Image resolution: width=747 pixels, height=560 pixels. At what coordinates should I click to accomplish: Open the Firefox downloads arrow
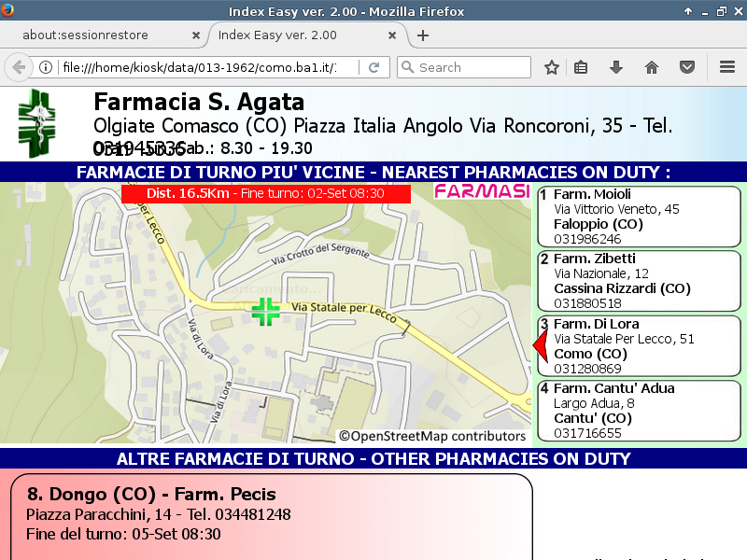615,67
